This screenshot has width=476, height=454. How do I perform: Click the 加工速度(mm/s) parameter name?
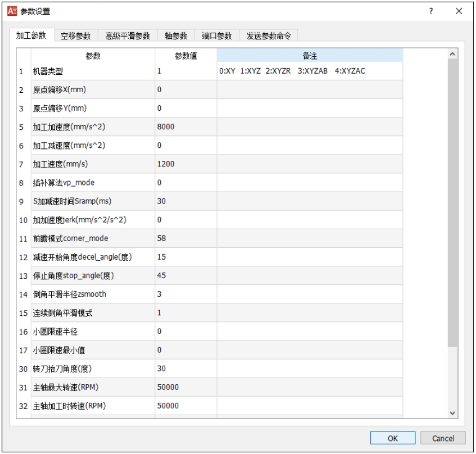tap(61, 164)
